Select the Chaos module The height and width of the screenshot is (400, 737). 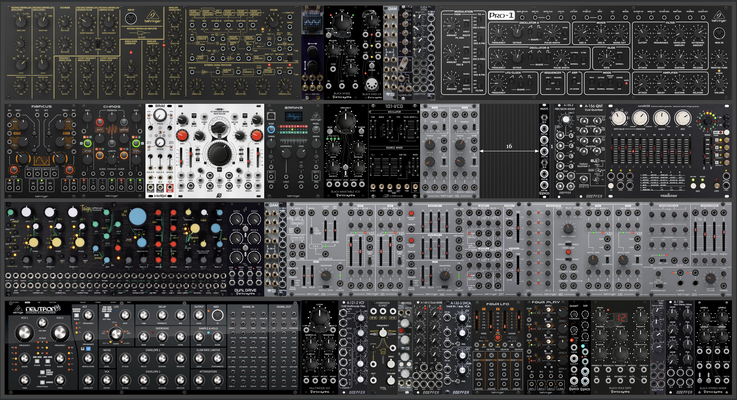tap(111, 150)
